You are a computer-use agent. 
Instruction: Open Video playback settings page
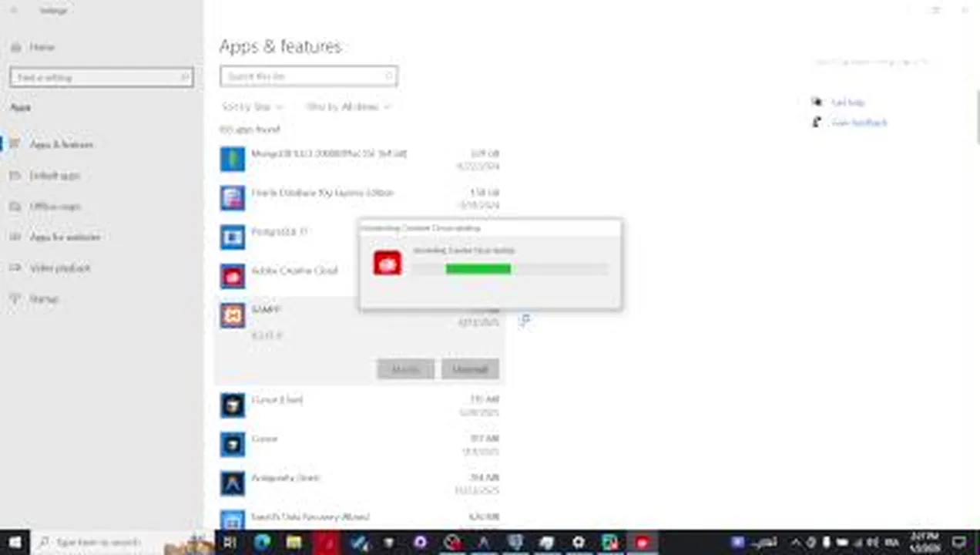pos(59,267)
